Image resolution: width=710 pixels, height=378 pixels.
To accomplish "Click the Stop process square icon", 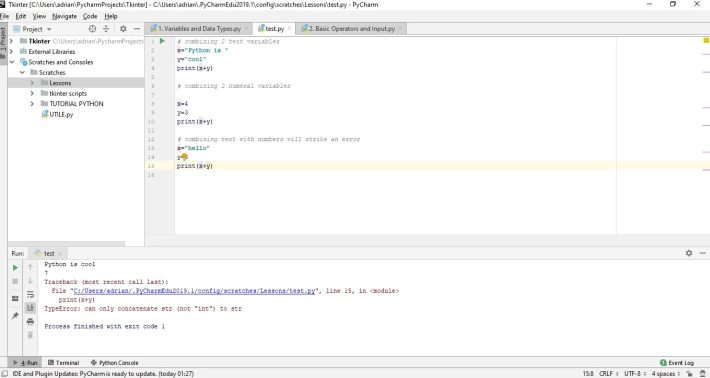I will pyautogui.click(x=15, y=281).
